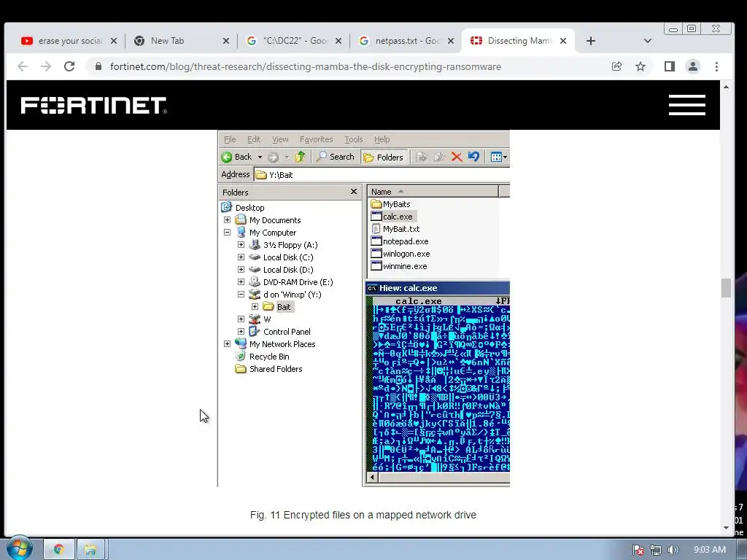Open Favorites menu in the Explorer screenshot

pyautogui.click(x=317, y=139)
